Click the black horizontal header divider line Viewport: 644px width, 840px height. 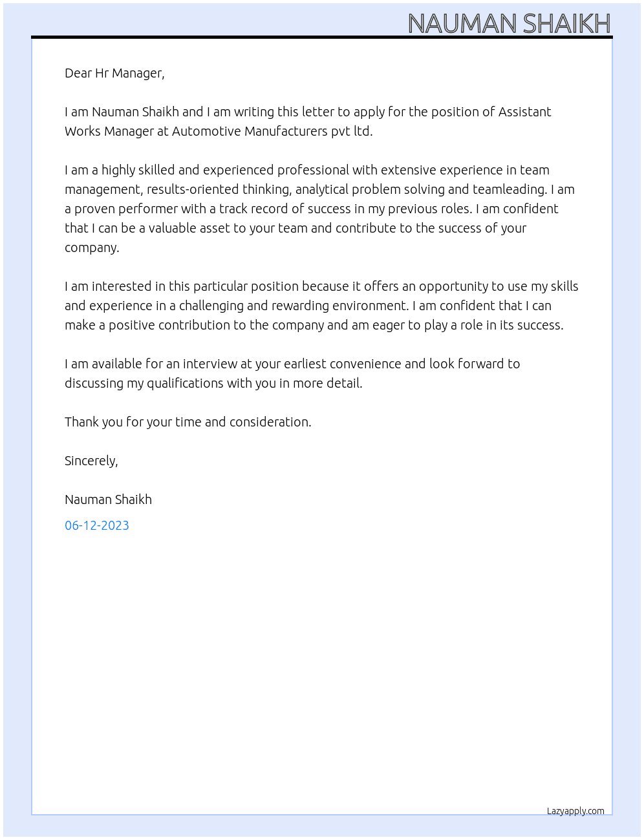tap(322, 37)
